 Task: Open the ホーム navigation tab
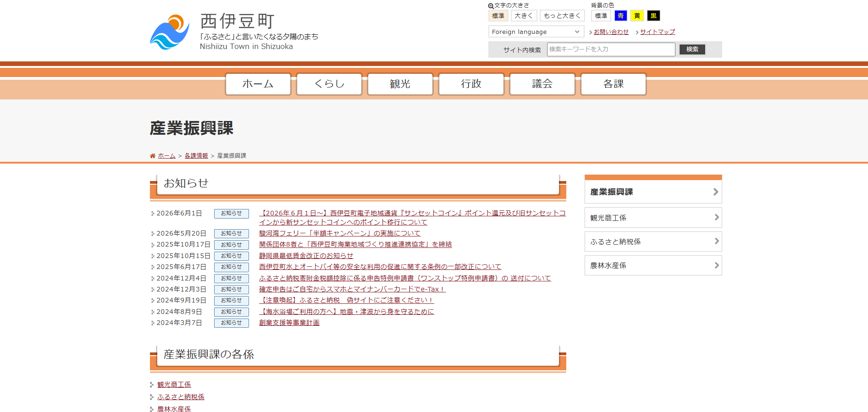point(258,84)
